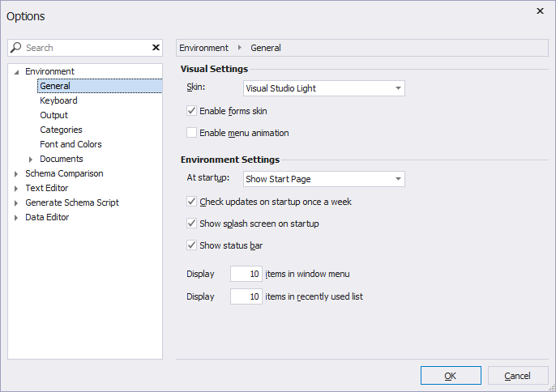Screen dimensions: 556x392
Task: Click the Environment Settings section heading
Action: (230, 160)
